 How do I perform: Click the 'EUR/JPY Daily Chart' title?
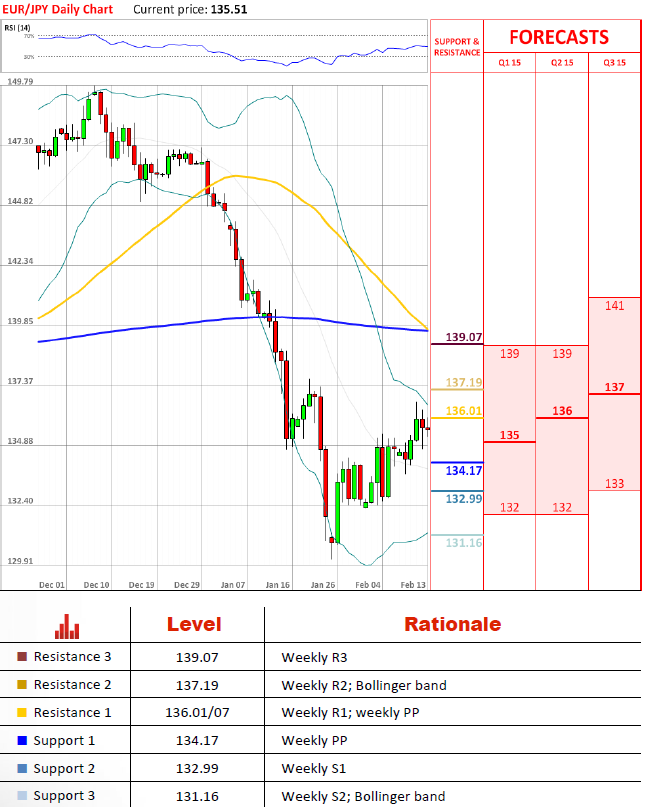57,9
